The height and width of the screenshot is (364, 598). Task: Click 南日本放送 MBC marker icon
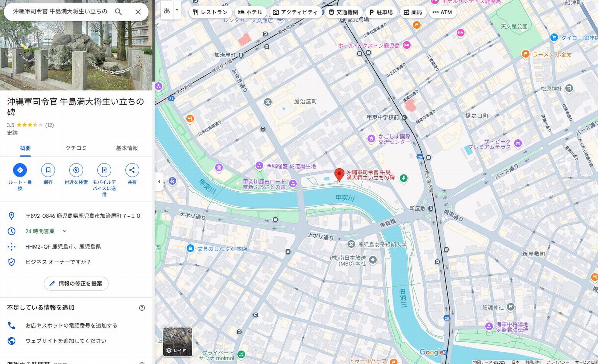click(x=373, y=260)
